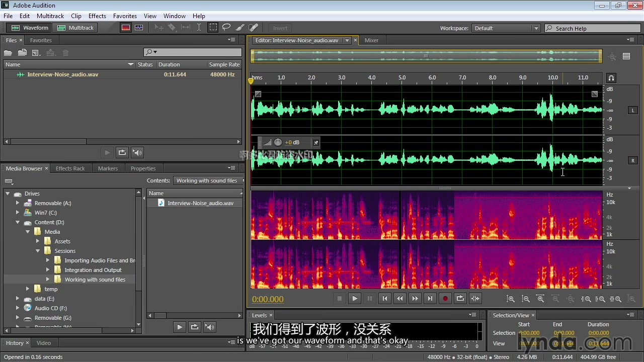Expand the Win7 (C:) drive
Viewport: 644px width, 362px height.
click(x=18, y=213)
